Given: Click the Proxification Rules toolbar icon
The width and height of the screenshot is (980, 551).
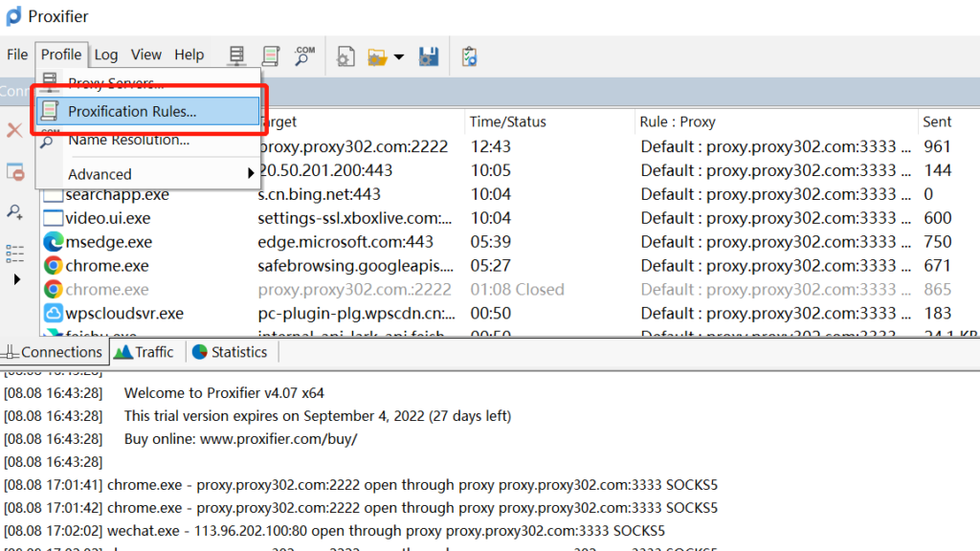Looking at the screenshot, I should 271,56.
